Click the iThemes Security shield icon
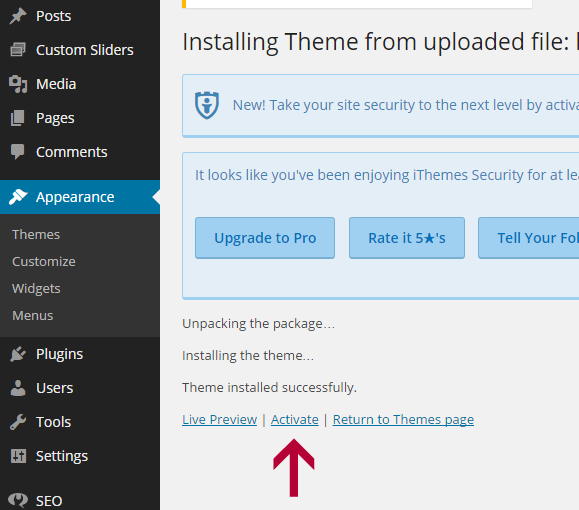This screenshot has height=510, width=579. click(x=207, y=105)
